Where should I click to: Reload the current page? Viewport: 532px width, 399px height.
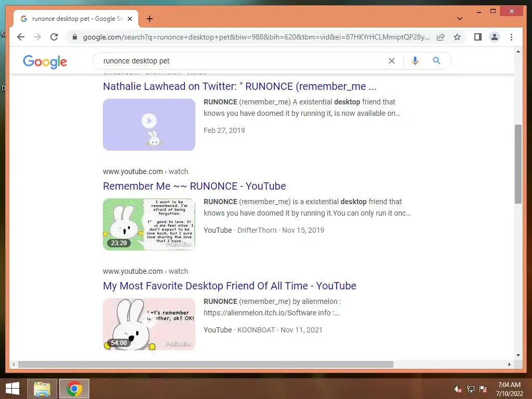(x=54, y=37)
